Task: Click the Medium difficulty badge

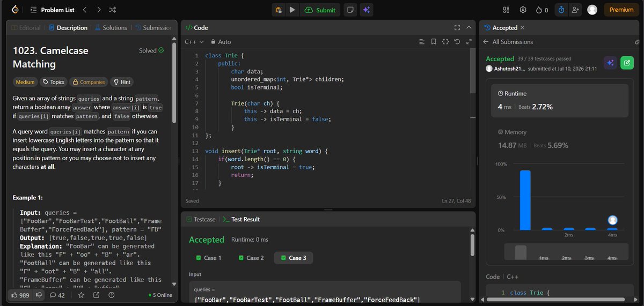Action: coord(25,82)
